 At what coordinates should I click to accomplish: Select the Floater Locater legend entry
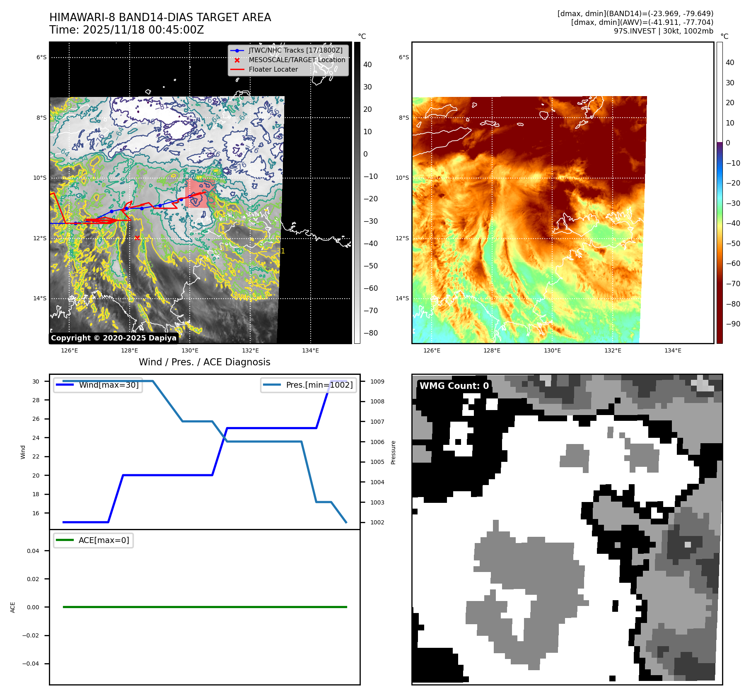click(x=273, y=70)
